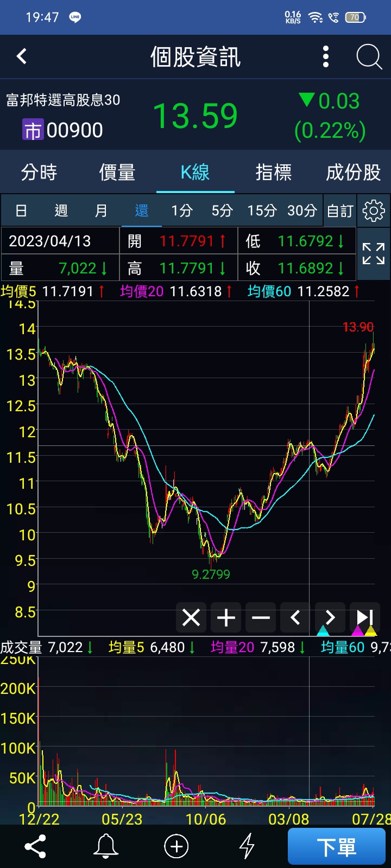Tap the 0.03 price change value

339,101
